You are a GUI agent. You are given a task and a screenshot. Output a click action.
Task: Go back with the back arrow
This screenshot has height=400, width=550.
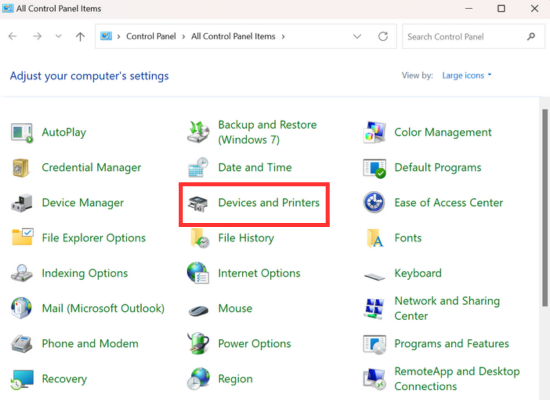(x=13, y=36)
